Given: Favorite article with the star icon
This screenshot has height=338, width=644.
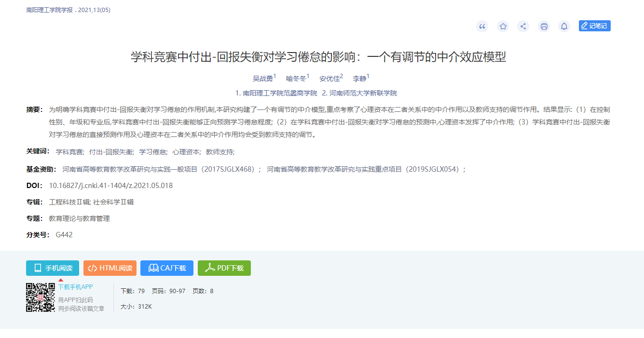Looking at the screenshot, I should [x=503, y=27].
